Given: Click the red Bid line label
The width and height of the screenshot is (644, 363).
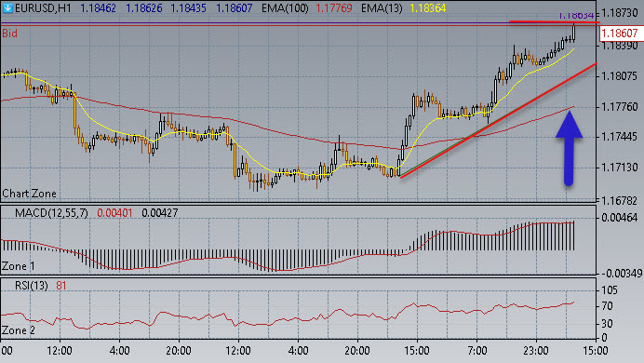Looking at the screenshot, I should (9, 34).
